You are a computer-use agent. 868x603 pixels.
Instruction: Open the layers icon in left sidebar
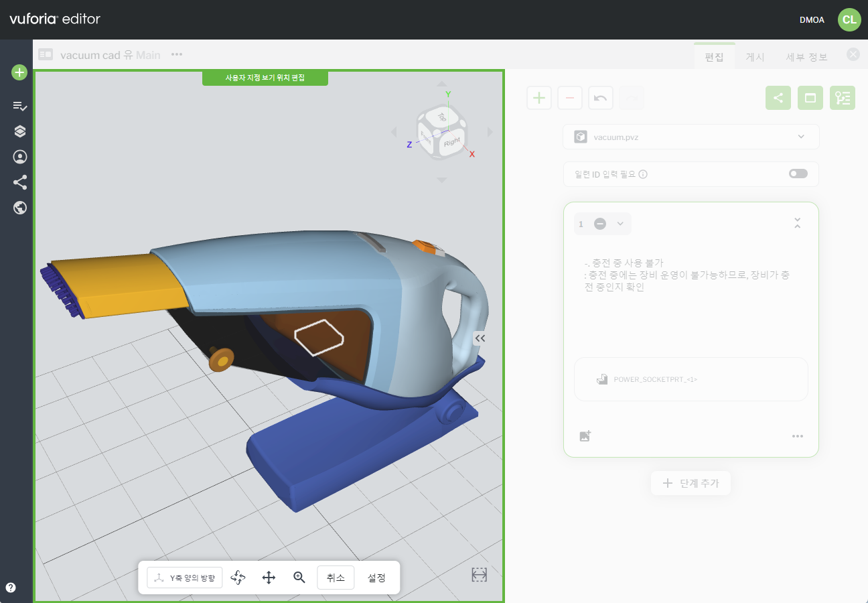(19, 131)
